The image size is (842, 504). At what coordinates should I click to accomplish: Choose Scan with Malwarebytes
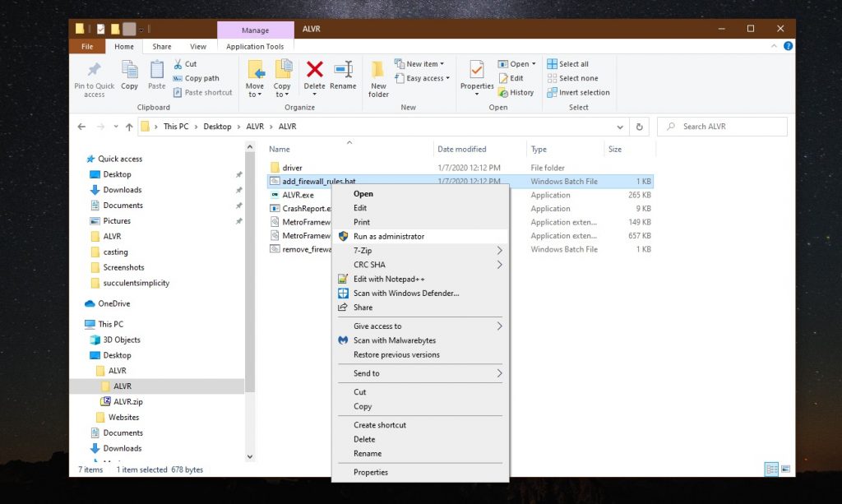(420, 340)
